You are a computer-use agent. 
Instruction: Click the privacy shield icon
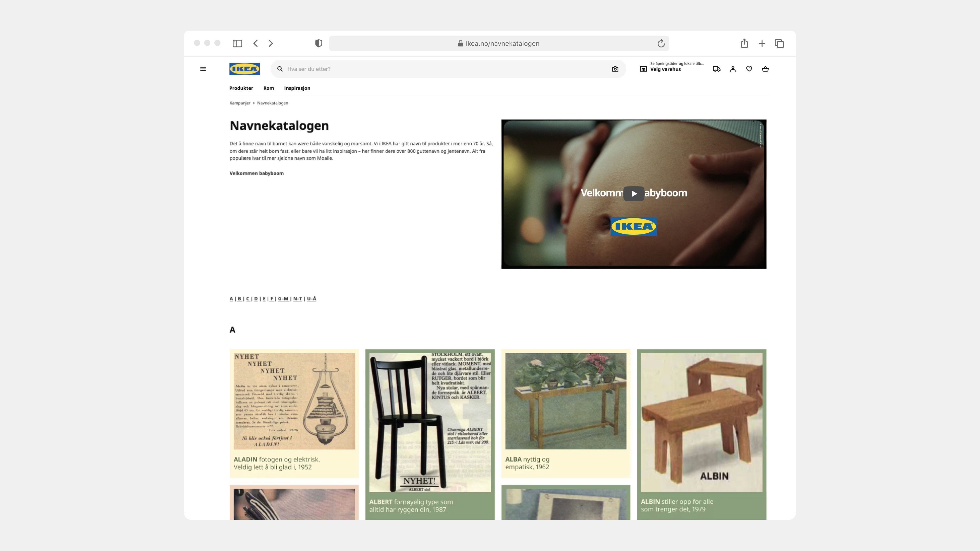[x=319, y=43]
